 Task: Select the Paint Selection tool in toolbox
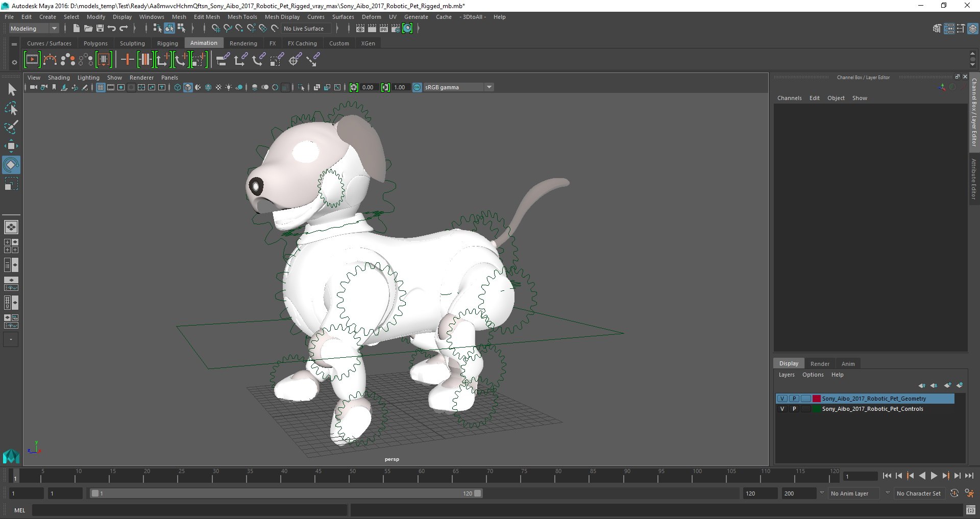[x=11, y=127]
